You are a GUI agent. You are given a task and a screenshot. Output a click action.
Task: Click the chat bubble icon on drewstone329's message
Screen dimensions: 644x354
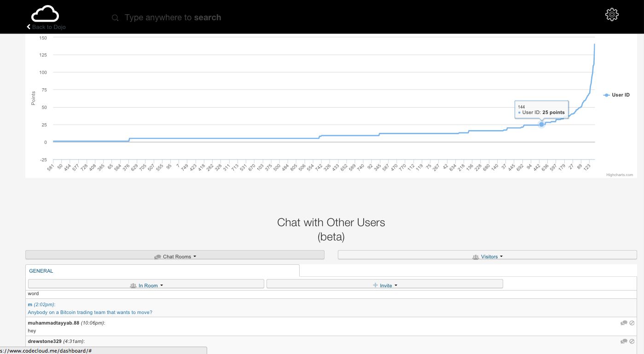(624, 341)
